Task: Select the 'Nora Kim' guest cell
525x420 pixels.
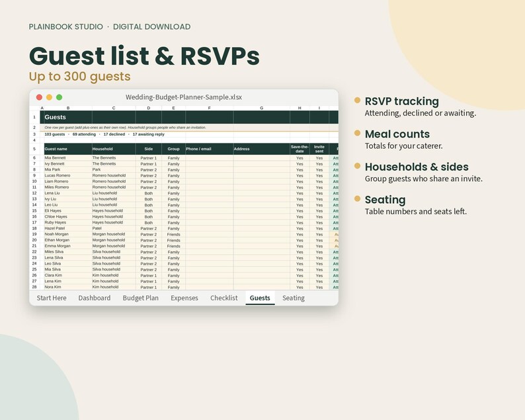Action: (68, 287)
